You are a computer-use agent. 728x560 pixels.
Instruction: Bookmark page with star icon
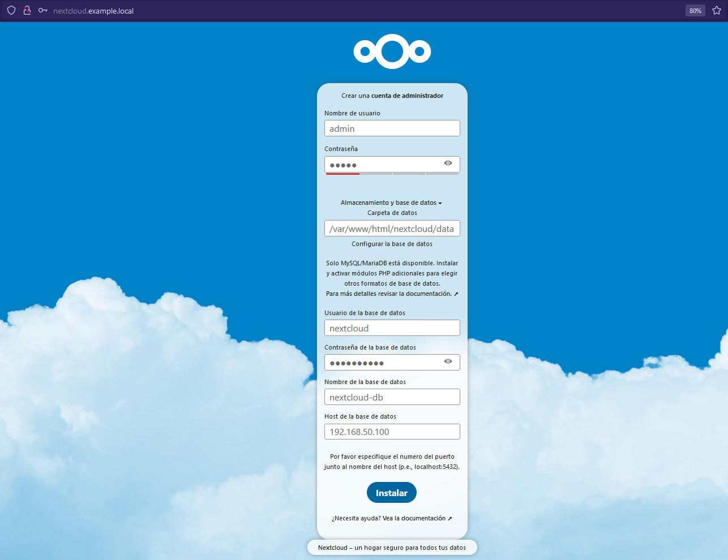pos(717,11)
